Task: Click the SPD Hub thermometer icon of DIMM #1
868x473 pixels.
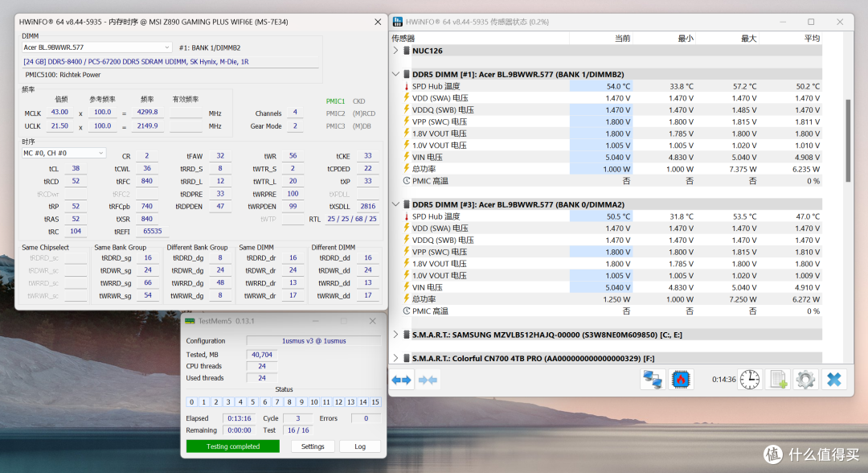Action: 407,86
